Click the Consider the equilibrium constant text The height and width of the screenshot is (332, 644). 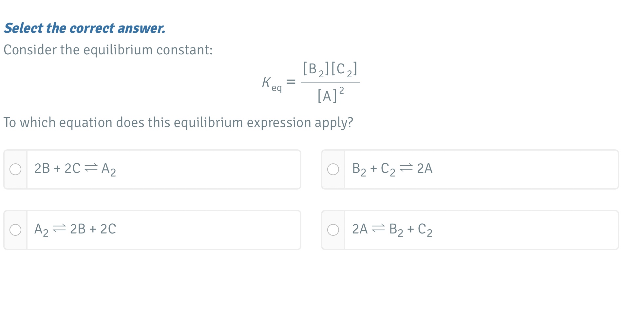tap(109, 50)
